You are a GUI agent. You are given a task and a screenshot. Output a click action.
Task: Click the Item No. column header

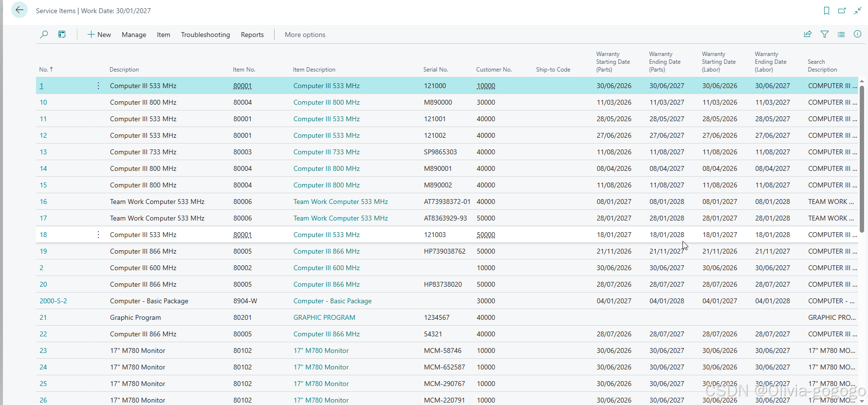[244, 70]
